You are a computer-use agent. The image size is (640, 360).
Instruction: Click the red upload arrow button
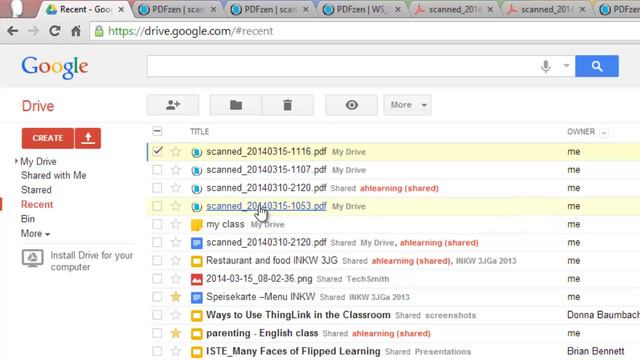tap(88, 138)
